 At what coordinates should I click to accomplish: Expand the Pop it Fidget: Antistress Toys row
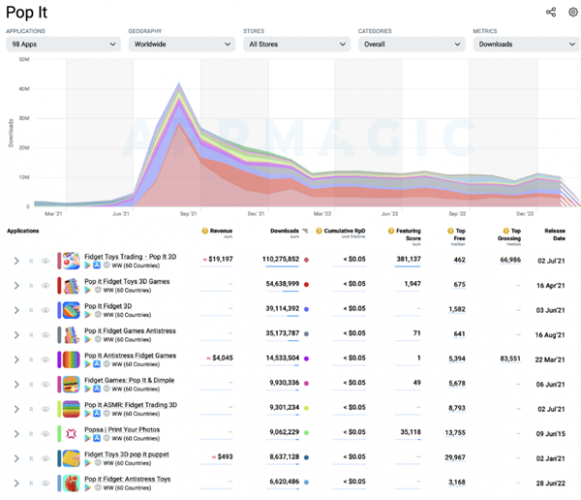point(17,483)
